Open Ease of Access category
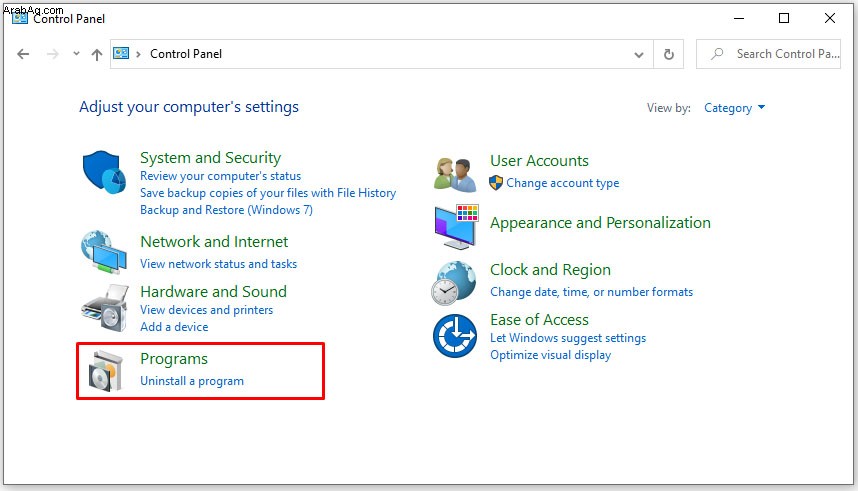The image size is (858, 491). [x=539, y=320]
